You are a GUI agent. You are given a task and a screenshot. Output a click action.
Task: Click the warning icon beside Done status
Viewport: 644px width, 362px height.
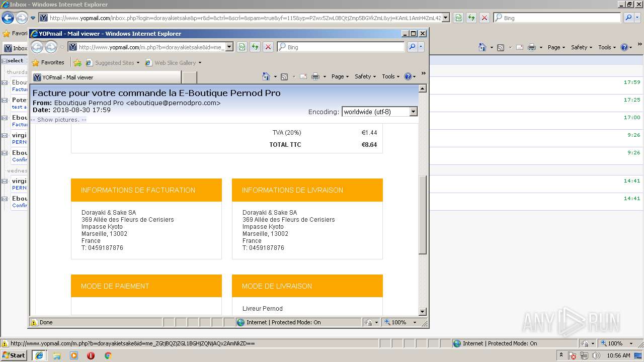point(34,322)
